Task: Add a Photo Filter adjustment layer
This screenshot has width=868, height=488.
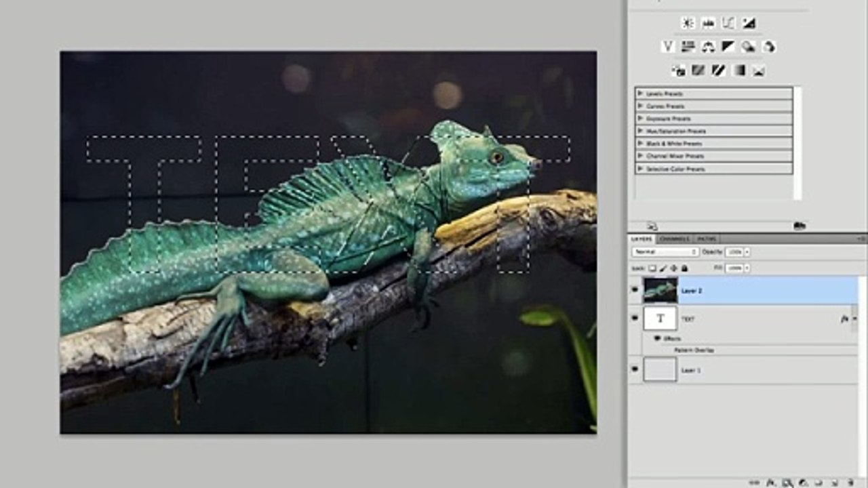Action: point(749,47)
